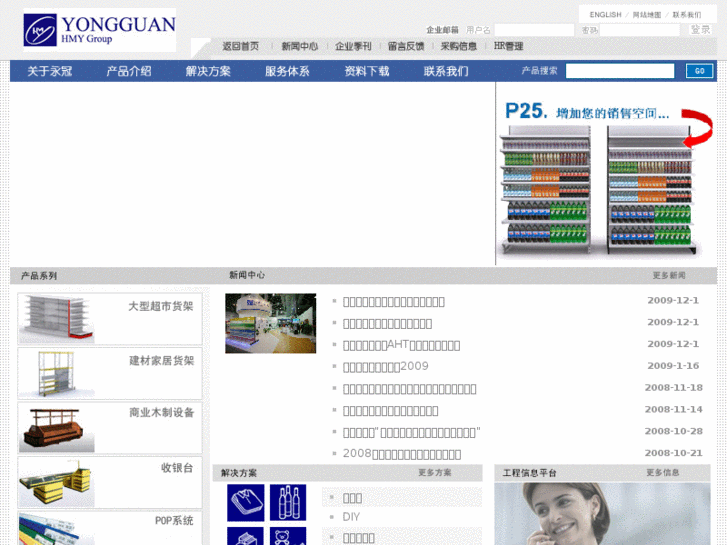727x545 pixels.
Task: Open the shirt clothing solution icon
Action: click(246, 503)
